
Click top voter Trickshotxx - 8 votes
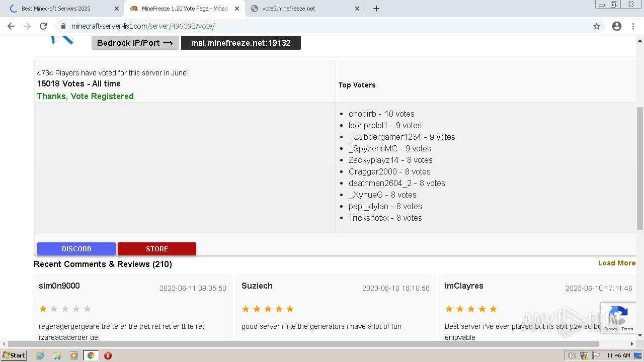(x=385, y=218)
